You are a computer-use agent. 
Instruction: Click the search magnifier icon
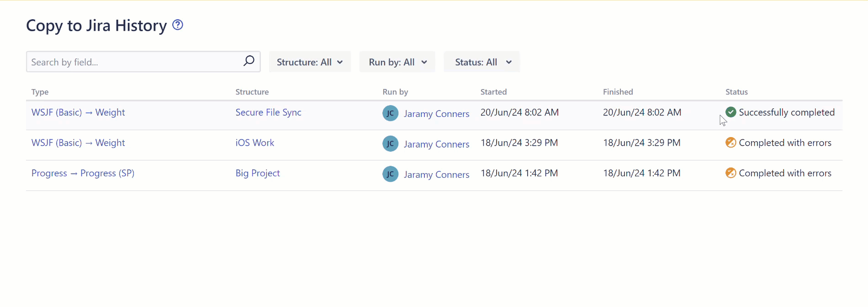click(x=249, y=61)
